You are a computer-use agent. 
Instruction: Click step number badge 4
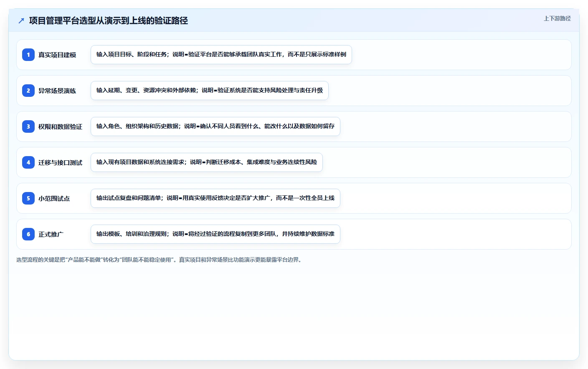pyautogui.click(x=28, y=162)
